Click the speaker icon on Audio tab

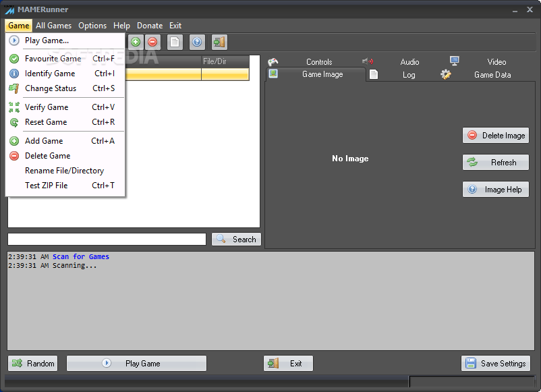(x=368, y=61)
